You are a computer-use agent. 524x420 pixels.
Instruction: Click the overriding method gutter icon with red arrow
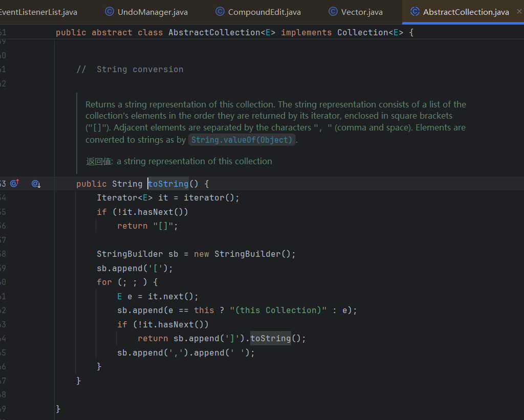pos(15,183)
